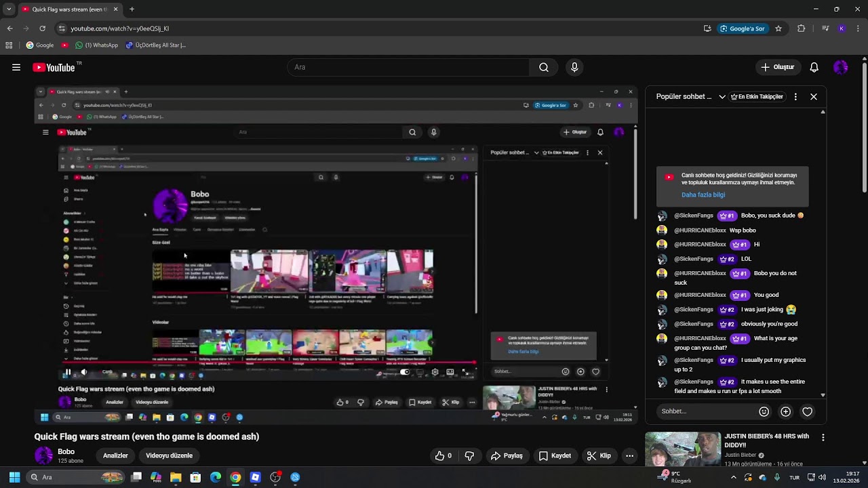Click the live stream video player
Viewport: 868px width, 488px height.
coord(336,256)
